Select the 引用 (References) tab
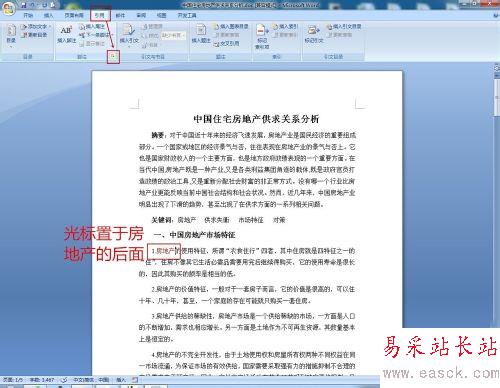Image resolution: width=500 pixels, height=388 pixels. click(x=99, y=15)
